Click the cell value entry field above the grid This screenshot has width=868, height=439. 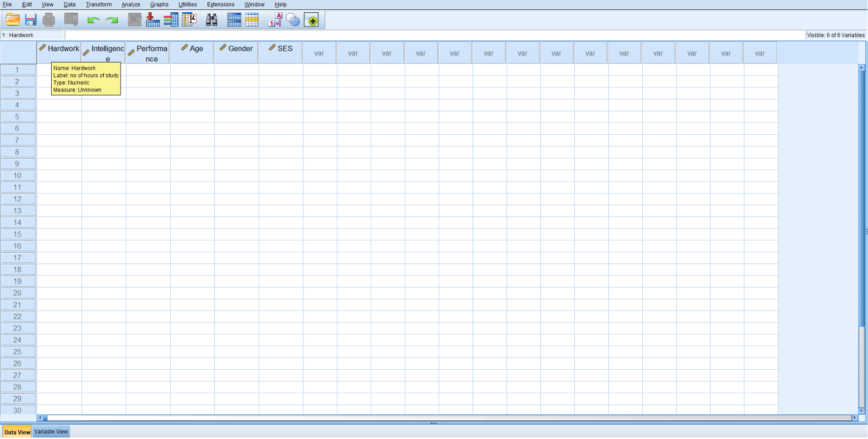coord(435,35)
